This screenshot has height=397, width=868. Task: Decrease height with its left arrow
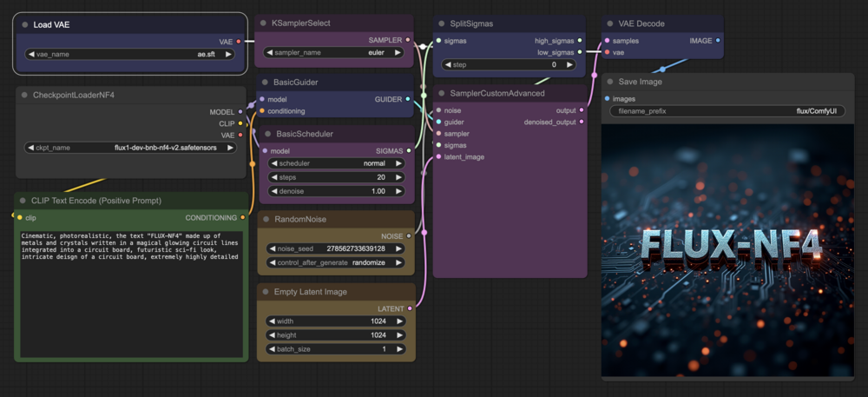272,335
